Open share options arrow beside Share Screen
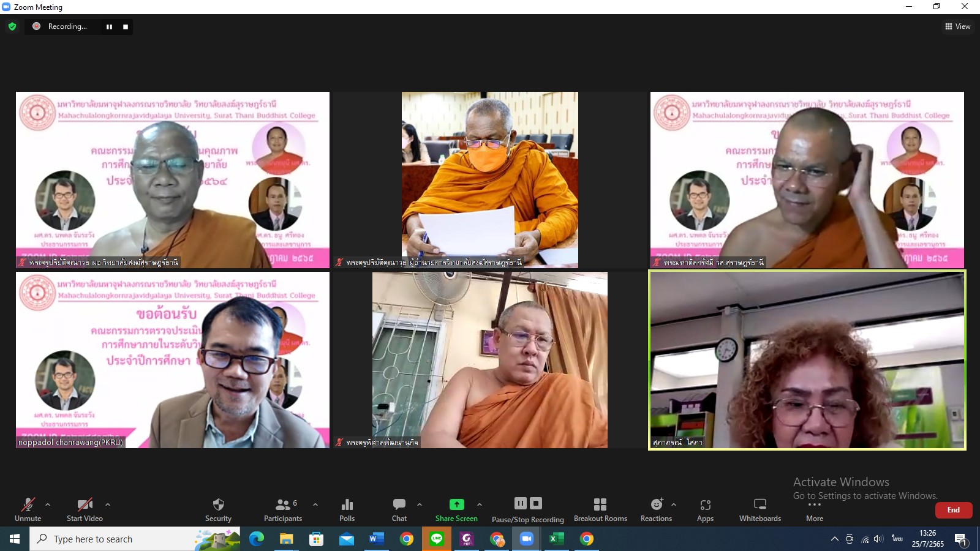The width and height of the screenshot is (980, 551). click(x=480, y=504)
